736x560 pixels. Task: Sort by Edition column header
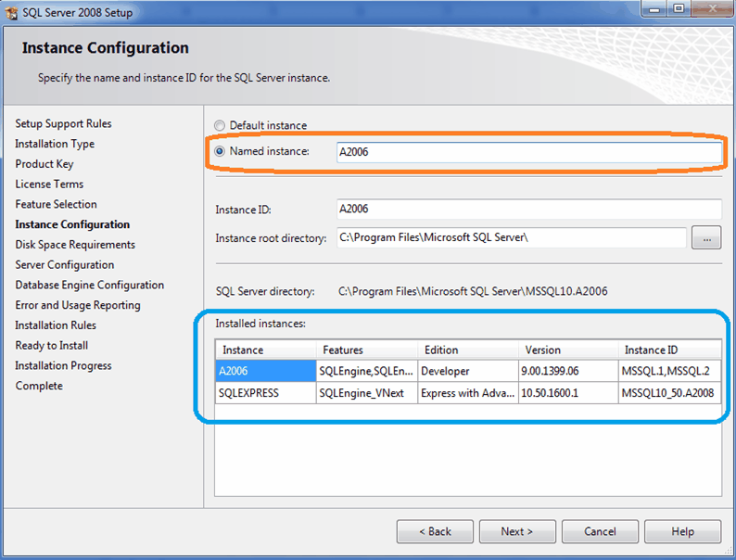coord(468,350)
